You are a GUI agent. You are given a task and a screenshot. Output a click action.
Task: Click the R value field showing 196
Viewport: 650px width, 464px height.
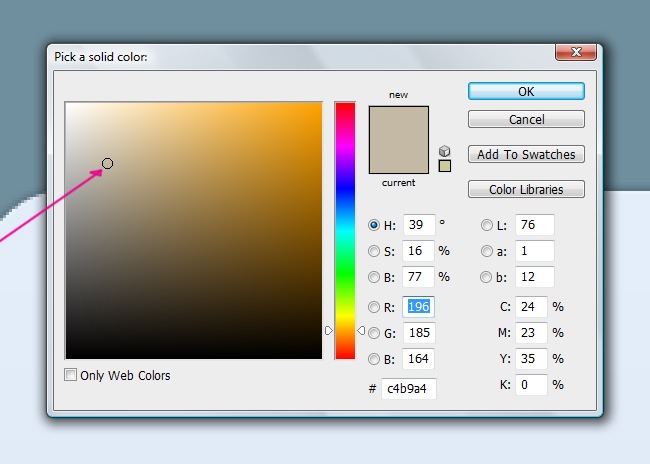[418, 307]
